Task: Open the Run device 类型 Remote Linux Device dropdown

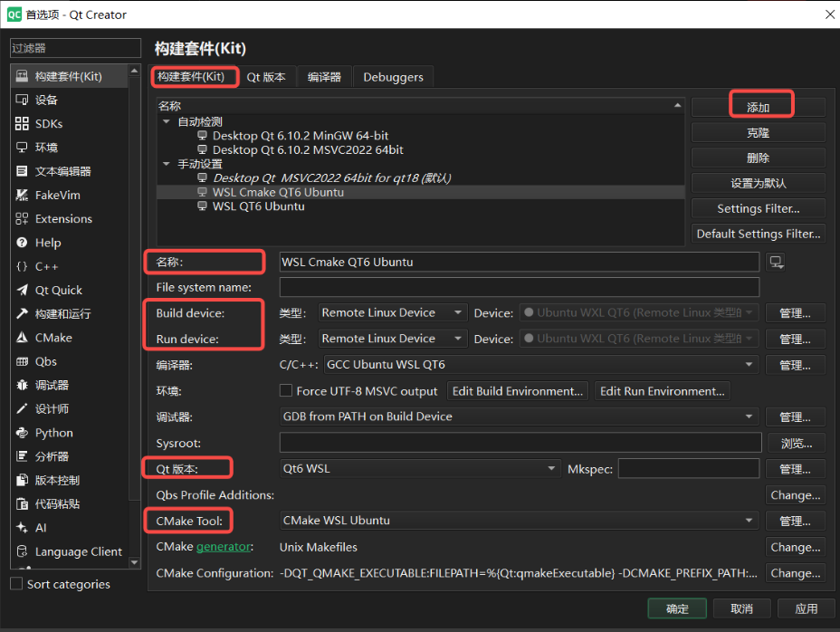Action: [x=393, y=339]
